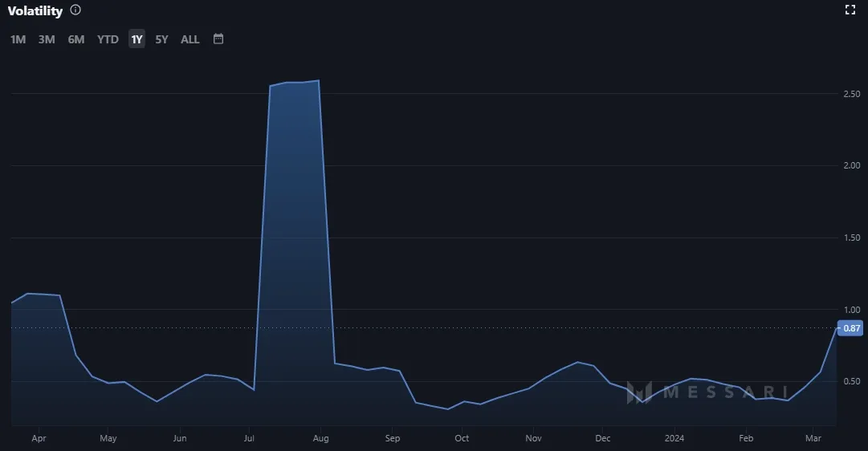Choose the YTD time range
868x451 pixels.
108,39
